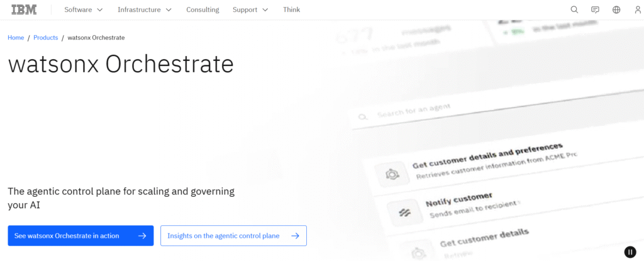Click the wave icon beside Notify customer
Screen dimensions: 644x261
pos(404,212)
